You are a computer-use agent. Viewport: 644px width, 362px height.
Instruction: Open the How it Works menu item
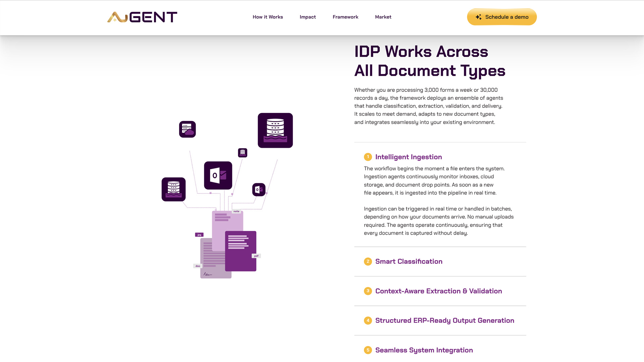(268, 17)
